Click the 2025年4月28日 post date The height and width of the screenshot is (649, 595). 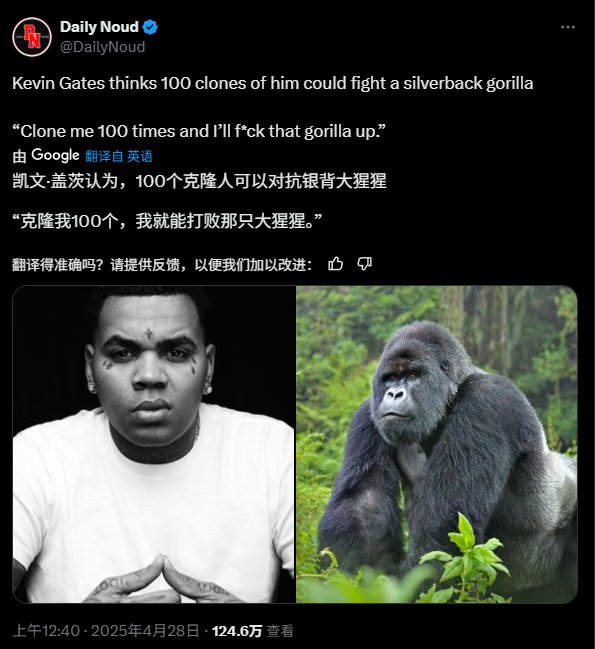pyautogui.click(x=145, y=631)
